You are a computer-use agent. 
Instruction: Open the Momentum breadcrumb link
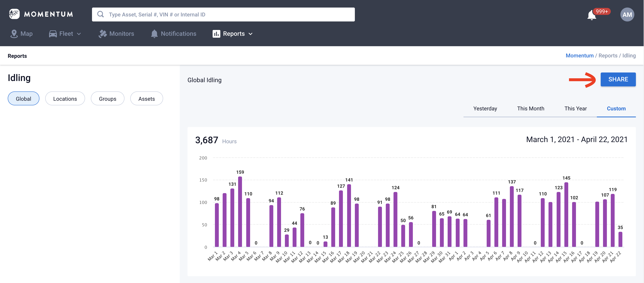[x=579, y=55]
